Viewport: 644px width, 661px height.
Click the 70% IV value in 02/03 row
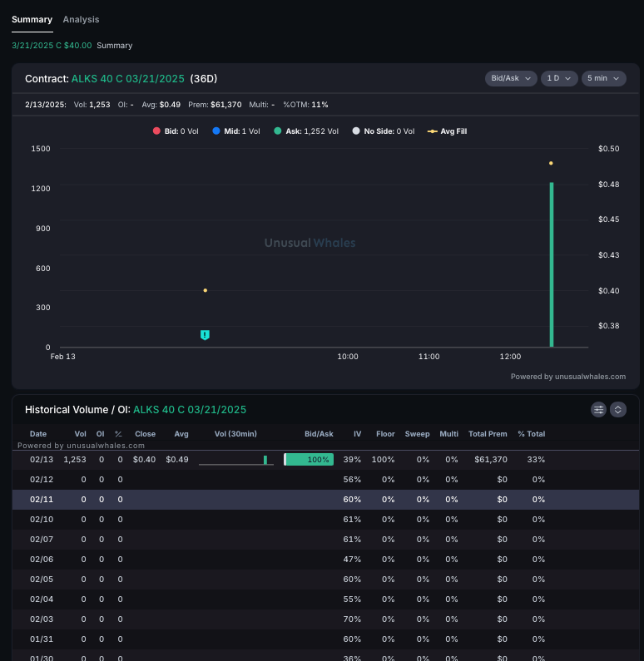352,619
